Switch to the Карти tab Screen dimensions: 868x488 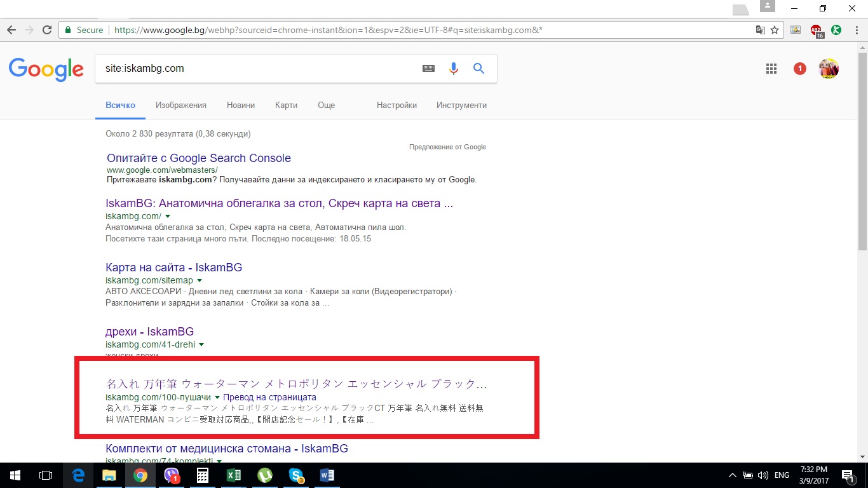coord(287,105)
